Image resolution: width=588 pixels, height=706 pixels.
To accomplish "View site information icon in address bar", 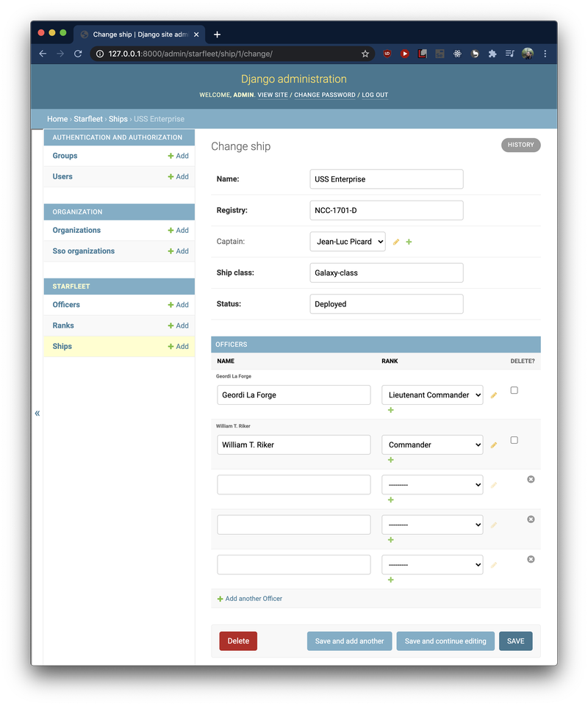I will point(100,54).
